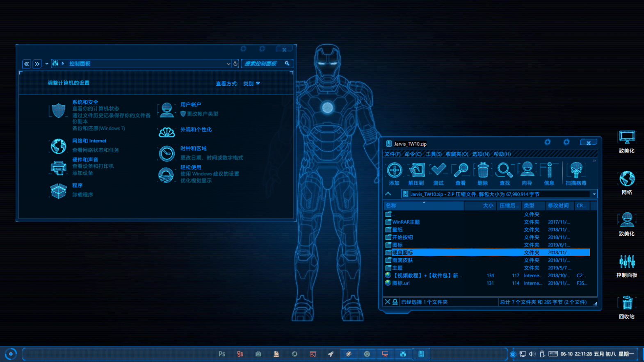This screenshot has height=362, width=644.
Task: Open the 轻松使用 link
Action: tap(191, 167)
